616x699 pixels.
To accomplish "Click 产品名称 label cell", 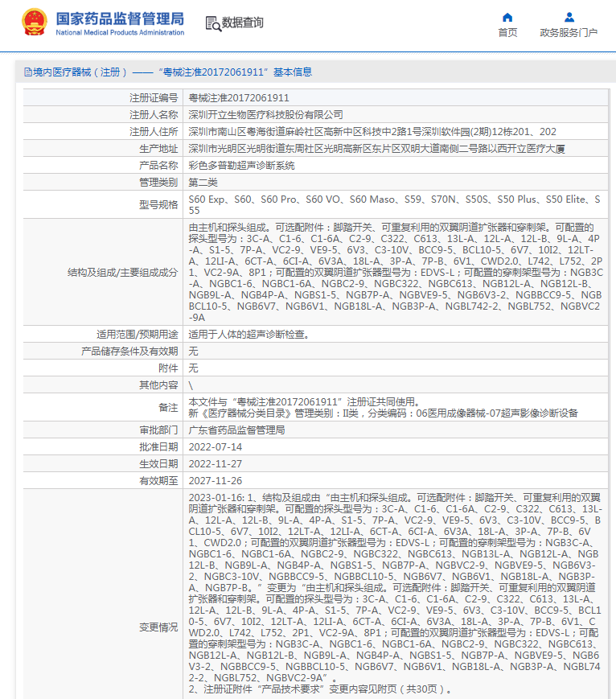I will [103, 166].
